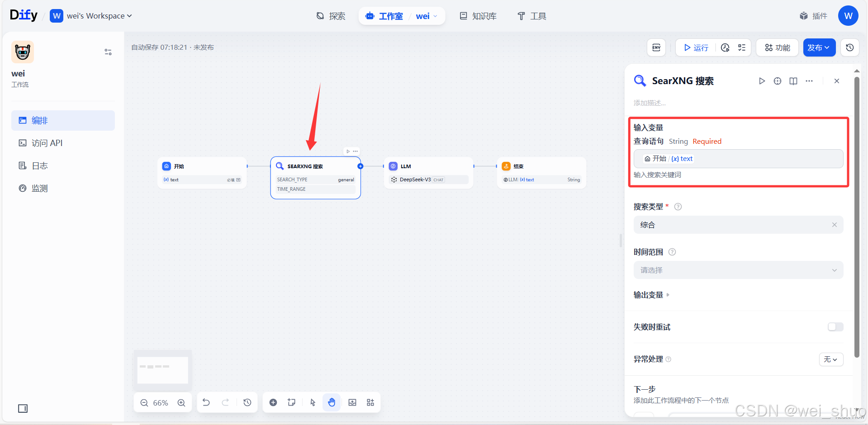The width and height of the screenshot is (868, 425).
Task: Open the 插件 plugins page
Action: (x=813, y=16)
